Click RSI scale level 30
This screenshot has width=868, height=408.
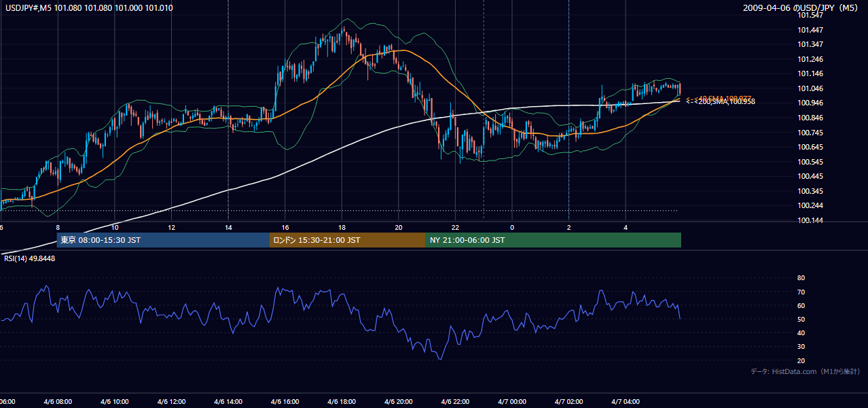pos(801,347)
